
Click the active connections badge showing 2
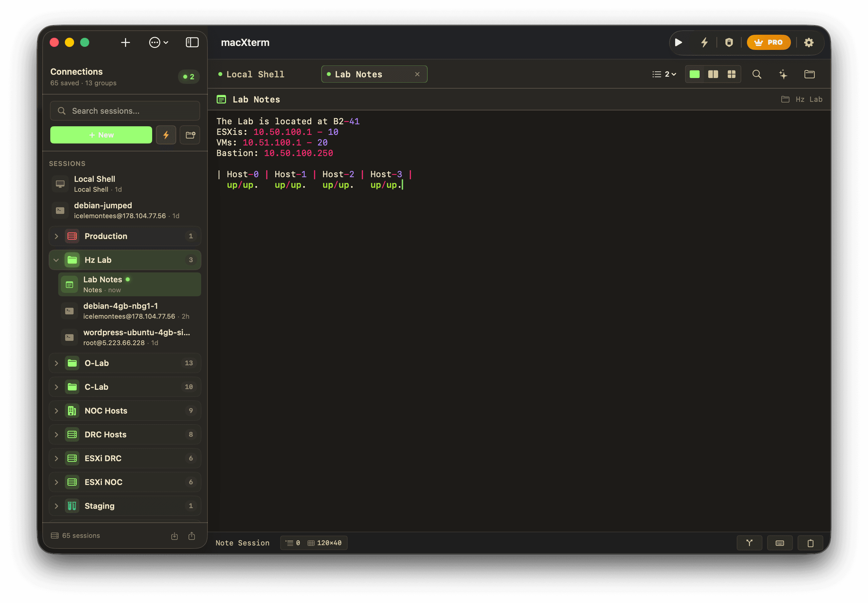point(189,77)
